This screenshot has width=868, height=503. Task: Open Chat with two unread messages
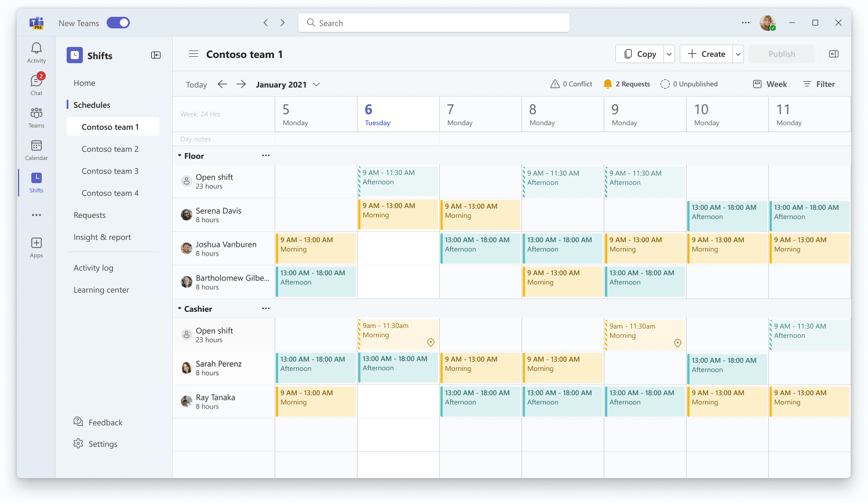(x=37, y=84)
